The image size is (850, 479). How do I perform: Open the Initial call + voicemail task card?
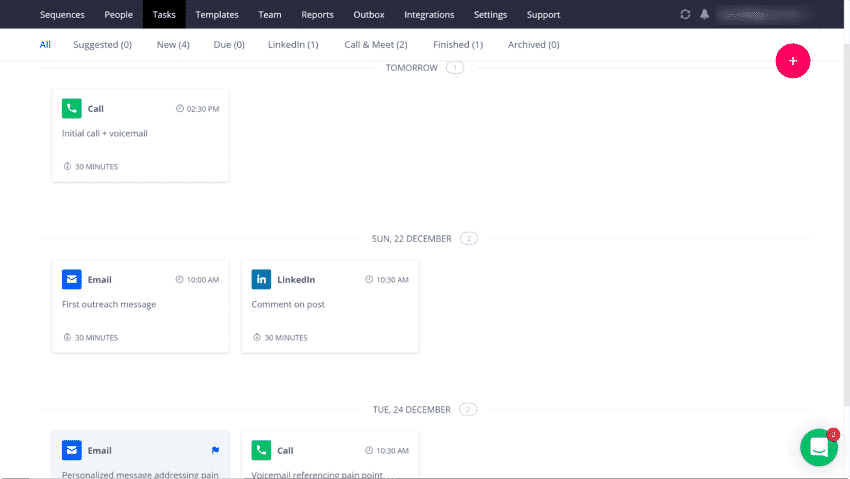click(140, 135)
